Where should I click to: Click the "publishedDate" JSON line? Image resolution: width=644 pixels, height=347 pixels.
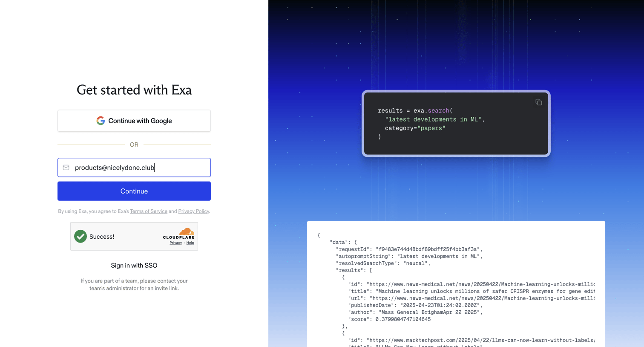point(415,305)
